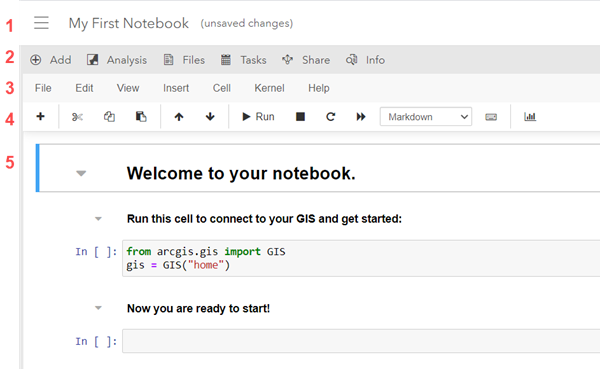Open the Edit menu
Viewport: 600px width, 369px height.
[84, 88]
